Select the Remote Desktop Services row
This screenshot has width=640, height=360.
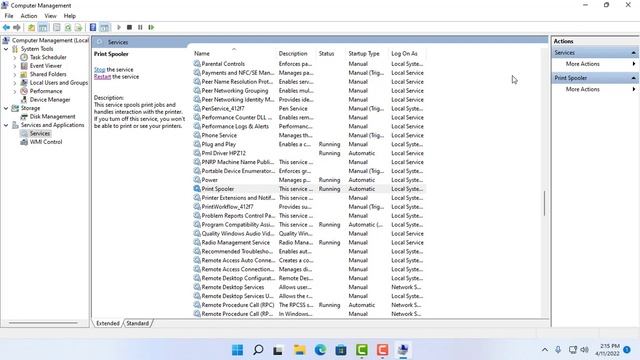click(x=309, y=287)
